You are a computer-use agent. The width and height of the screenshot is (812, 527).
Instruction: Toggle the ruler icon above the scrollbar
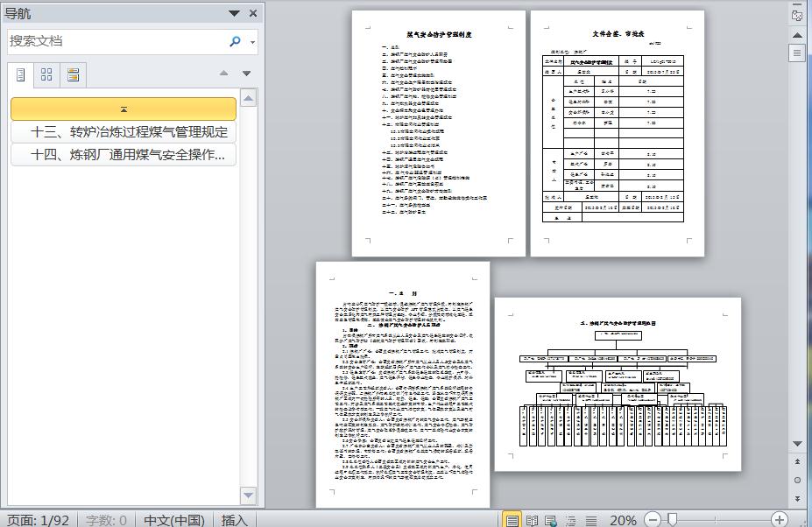797,15
